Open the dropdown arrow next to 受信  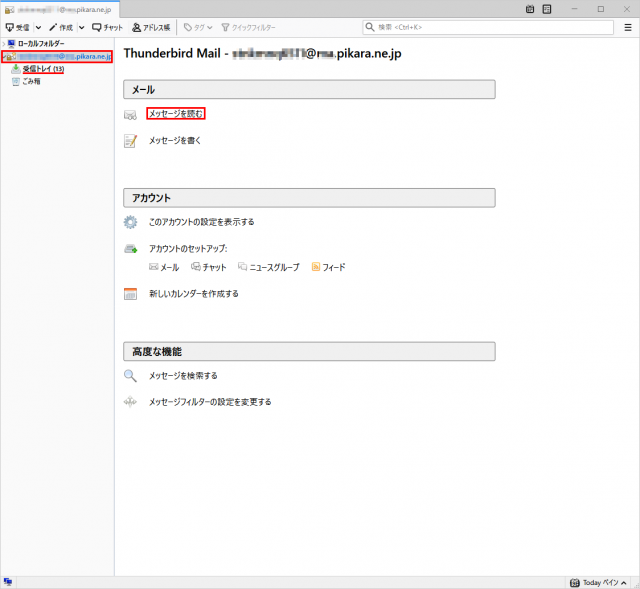(x=38, y=27)
